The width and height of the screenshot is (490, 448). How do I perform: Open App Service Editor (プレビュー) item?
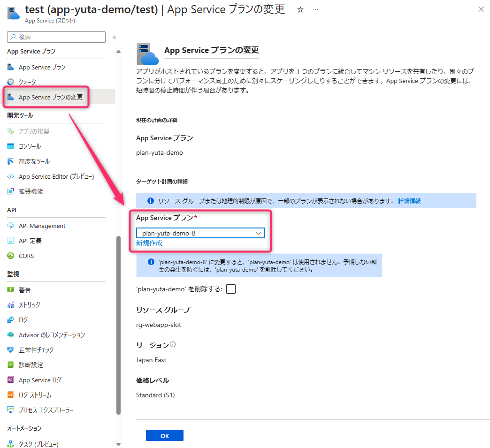coord(56,176)
